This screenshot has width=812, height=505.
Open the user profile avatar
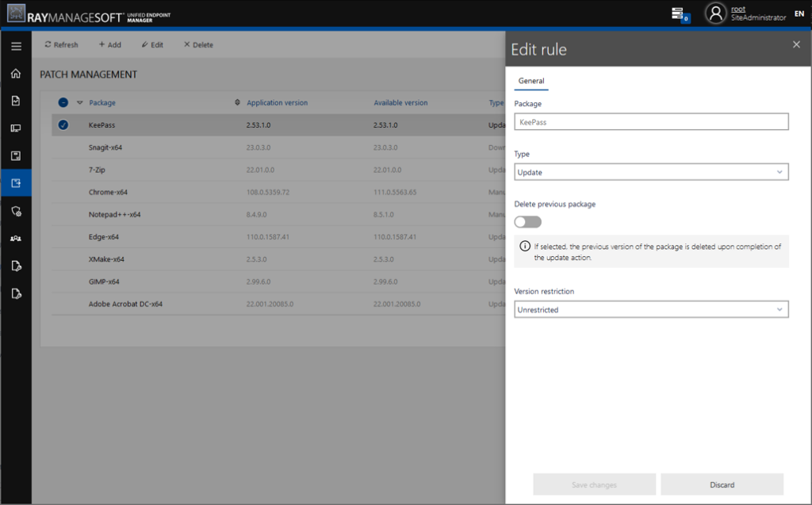716,13
